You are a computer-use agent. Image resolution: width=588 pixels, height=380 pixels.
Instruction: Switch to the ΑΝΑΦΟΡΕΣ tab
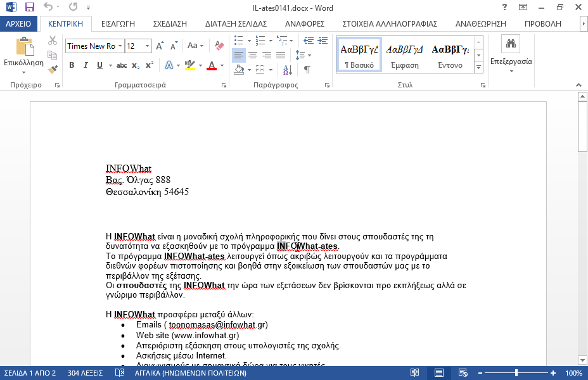[x=305, y=24]
